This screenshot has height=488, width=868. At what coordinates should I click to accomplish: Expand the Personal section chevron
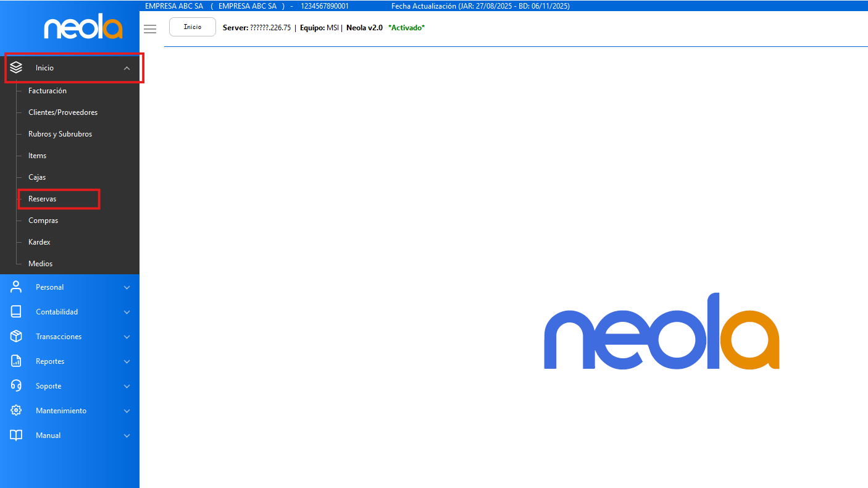(x=127, y=287)
